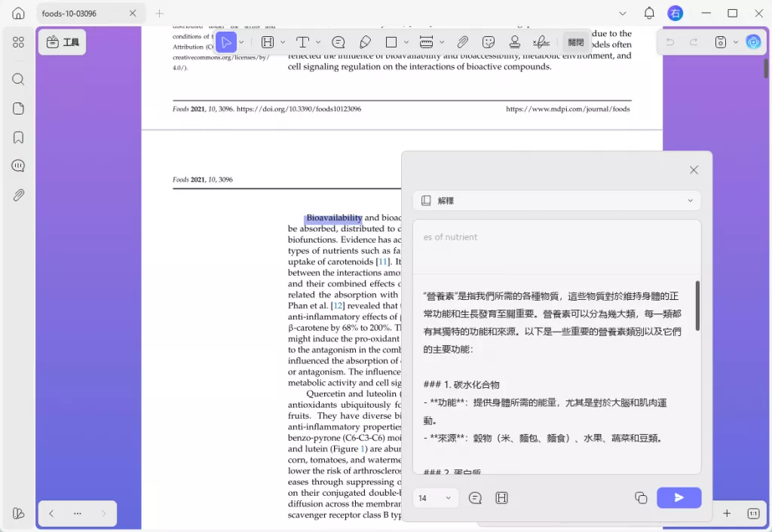Click the send arrow button
The width and height of the screenshot is (772, 532).
[679, 498]
